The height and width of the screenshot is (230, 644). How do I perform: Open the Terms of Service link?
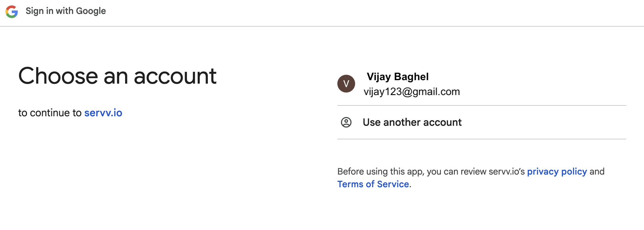373,184
